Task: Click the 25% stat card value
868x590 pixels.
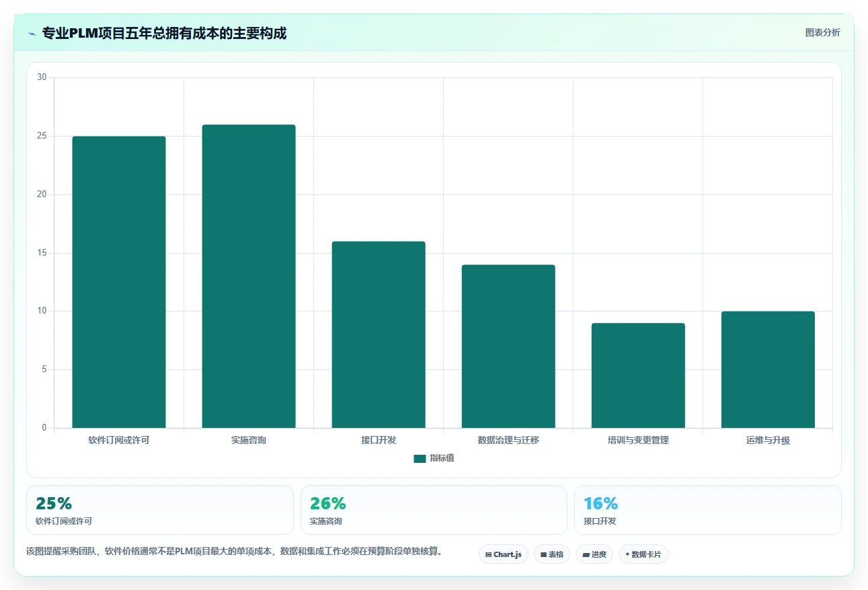Action: click(54, 503)
